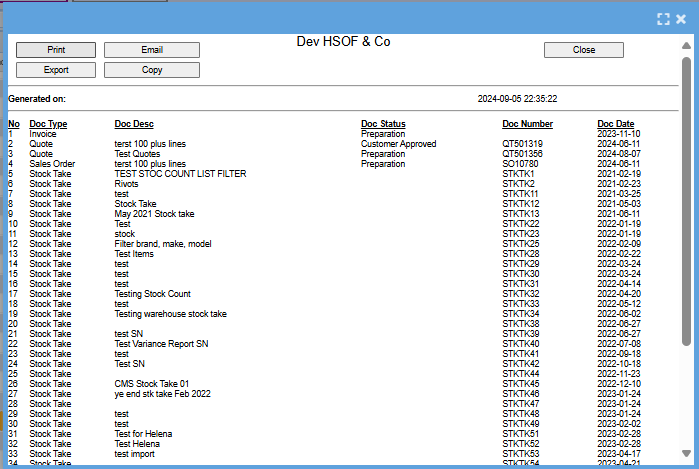Screen dimensions: 699x469
Task: Maximize the report dialog using fullscreen icon
Action: tap(662, 19)
